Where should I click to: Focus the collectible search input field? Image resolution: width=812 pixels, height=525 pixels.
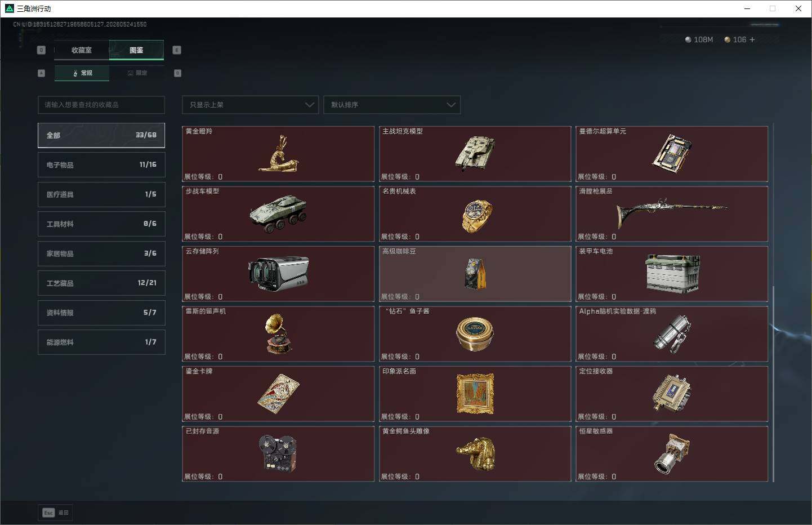click(101, 105)
